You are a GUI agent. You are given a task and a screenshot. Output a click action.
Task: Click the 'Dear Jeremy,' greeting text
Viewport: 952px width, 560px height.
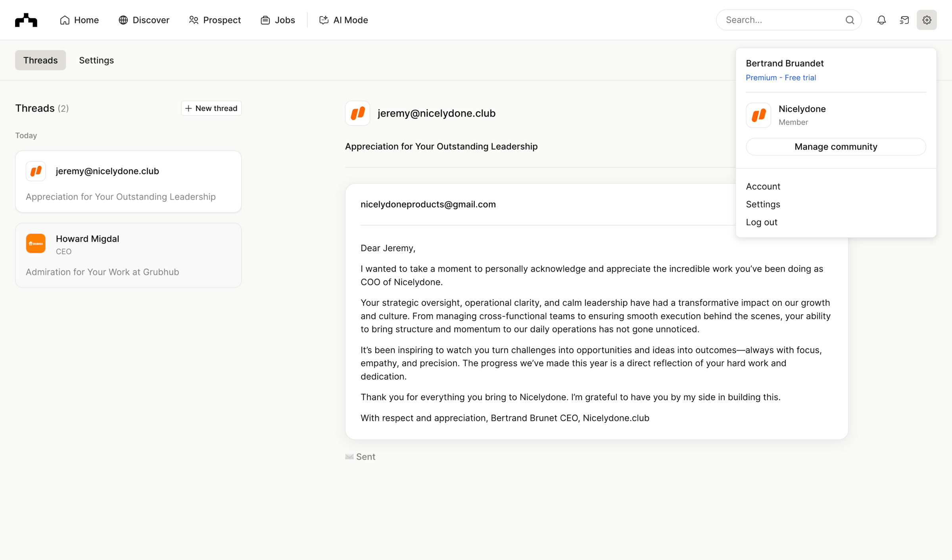[x=388, y=248]
